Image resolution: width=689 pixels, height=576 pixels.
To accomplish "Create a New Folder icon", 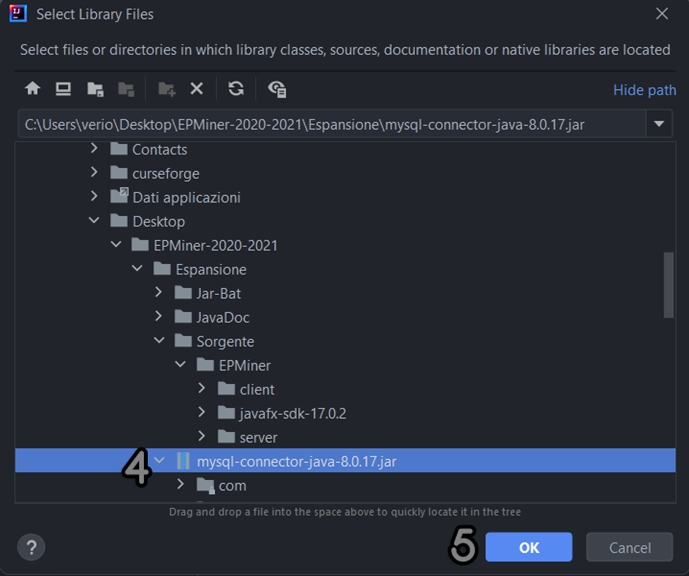I will coord(167,89).
